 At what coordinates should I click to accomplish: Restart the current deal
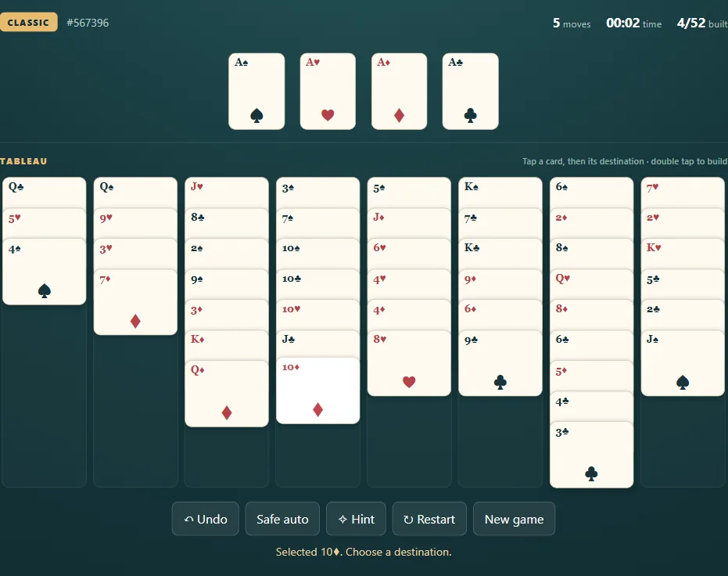coord(429,519)
